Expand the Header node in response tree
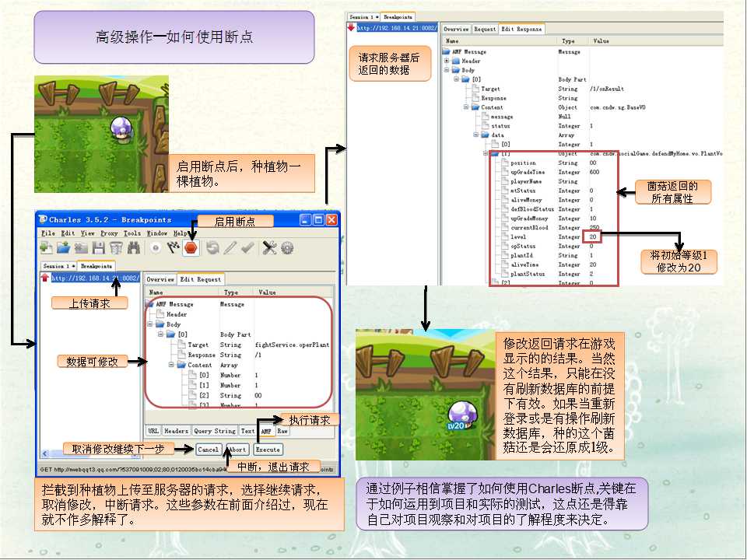Screen dimensions: 747x560 pos(447,61)
